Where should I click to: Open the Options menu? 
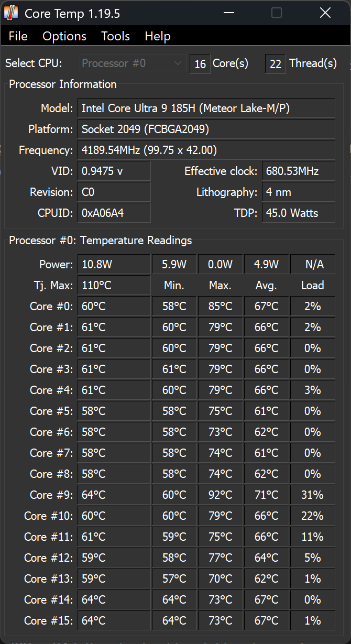(64, 36)
